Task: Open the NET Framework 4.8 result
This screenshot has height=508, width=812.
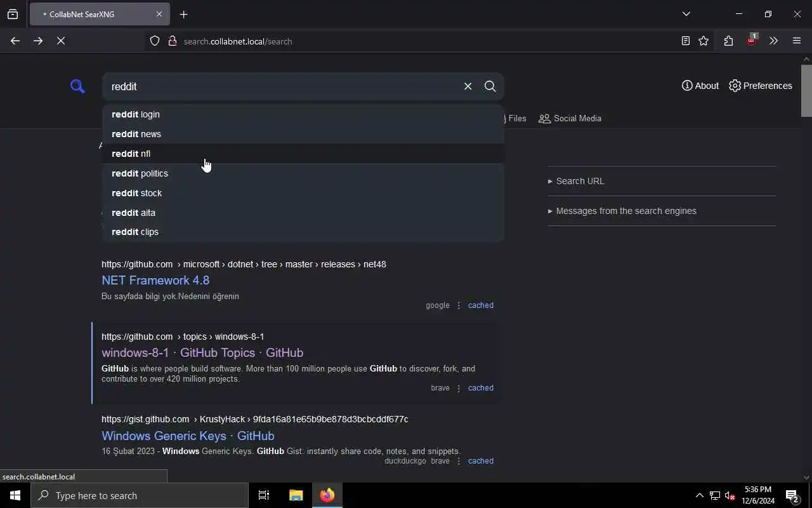Action: coord(155,280)
